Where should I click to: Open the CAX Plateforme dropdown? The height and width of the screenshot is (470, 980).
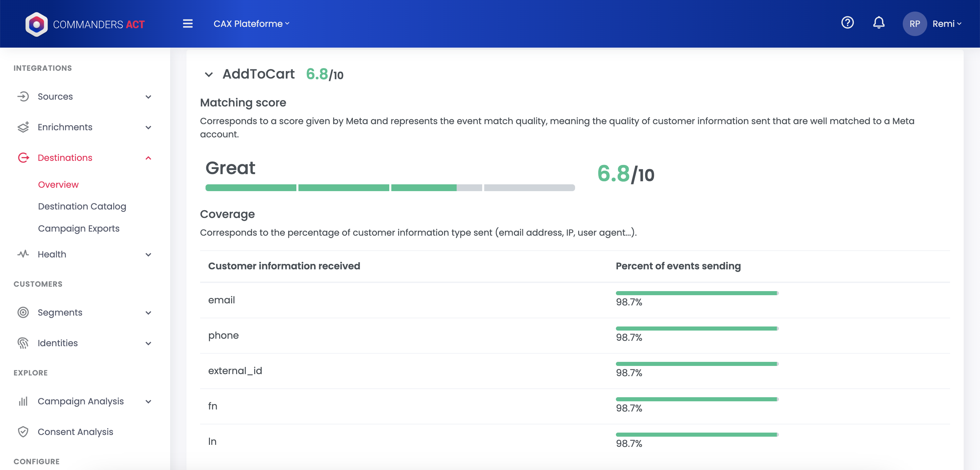tap(251, 24)
